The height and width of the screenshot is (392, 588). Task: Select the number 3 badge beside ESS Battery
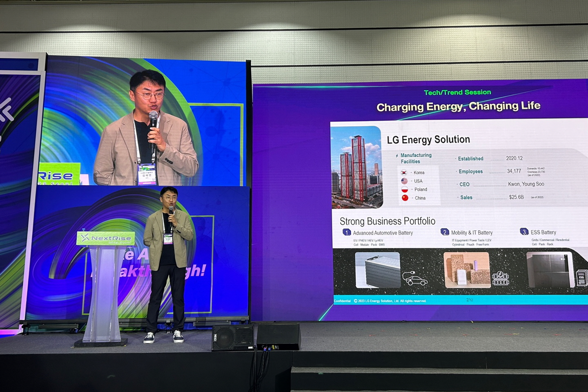524,232
